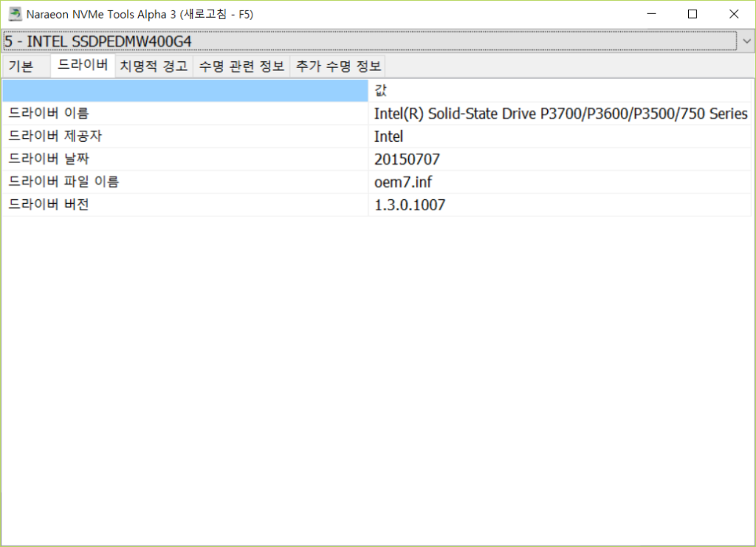Click the 값 column header

560,90
